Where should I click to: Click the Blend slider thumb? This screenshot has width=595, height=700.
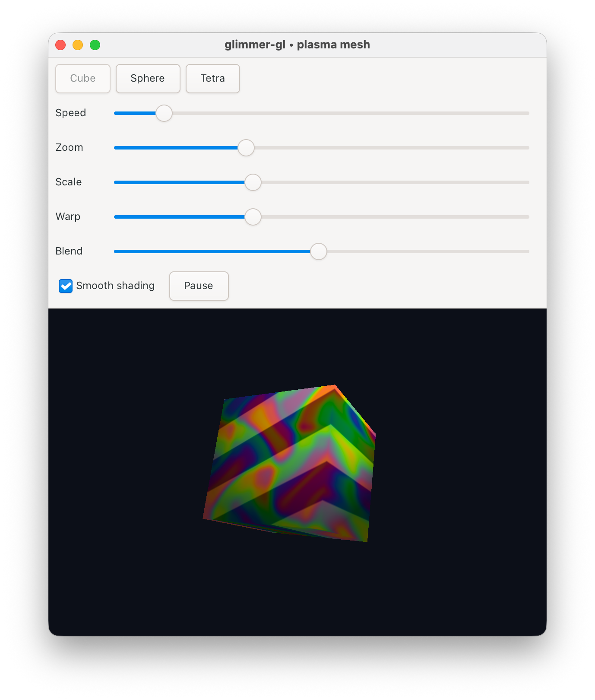(x=319, y=251)
